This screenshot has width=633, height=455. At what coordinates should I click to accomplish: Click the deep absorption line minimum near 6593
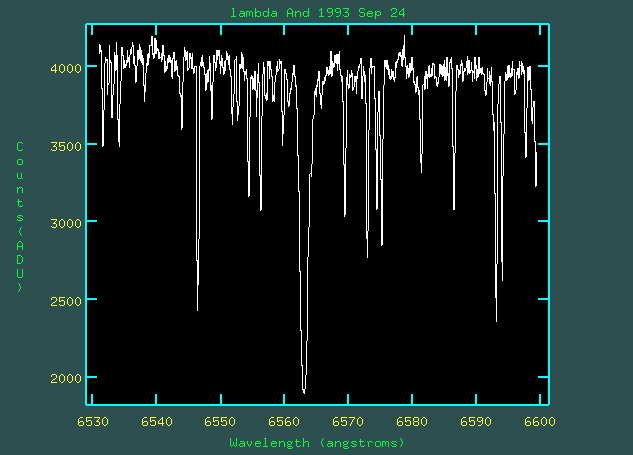[497, 321]
